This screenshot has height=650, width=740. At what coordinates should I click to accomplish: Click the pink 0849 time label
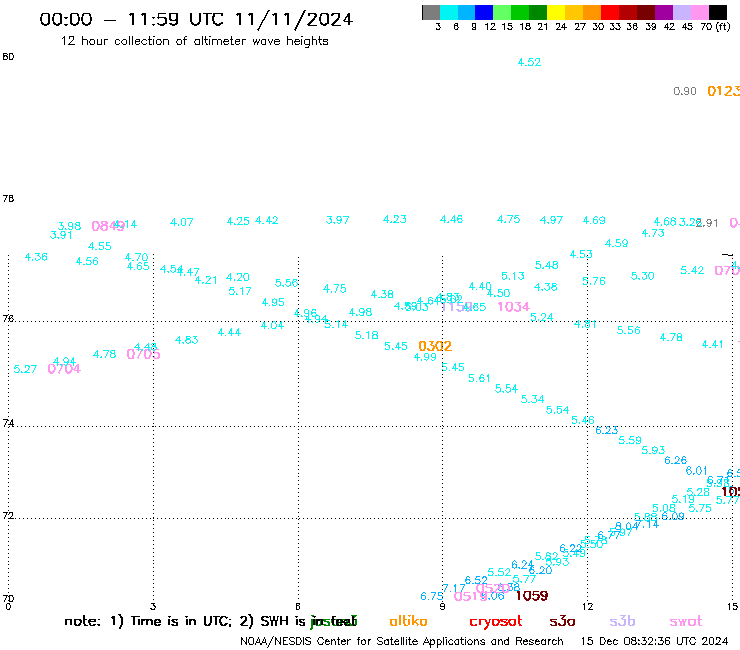tap(108, 226)
